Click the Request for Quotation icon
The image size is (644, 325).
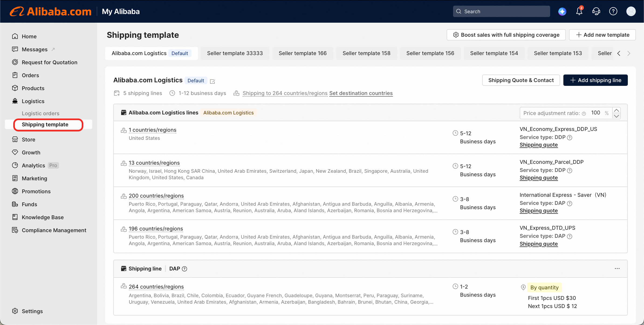[x=15, y=62]
